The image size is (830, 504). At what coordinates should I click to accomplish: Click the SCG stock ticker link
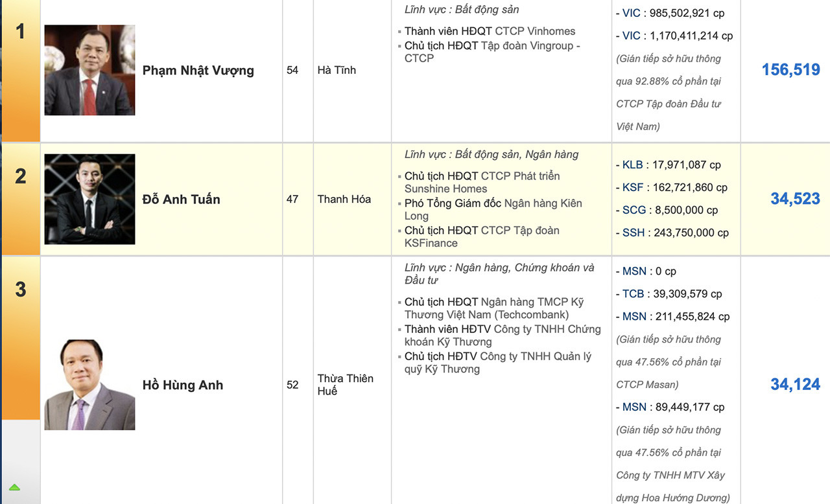(x=634, y=210)
